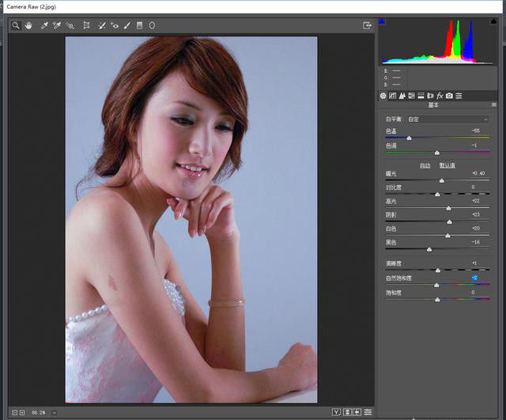Screen dimensions: 506x420
Task: Toggle shadow clipping warning in histogram
Action: 382,21
